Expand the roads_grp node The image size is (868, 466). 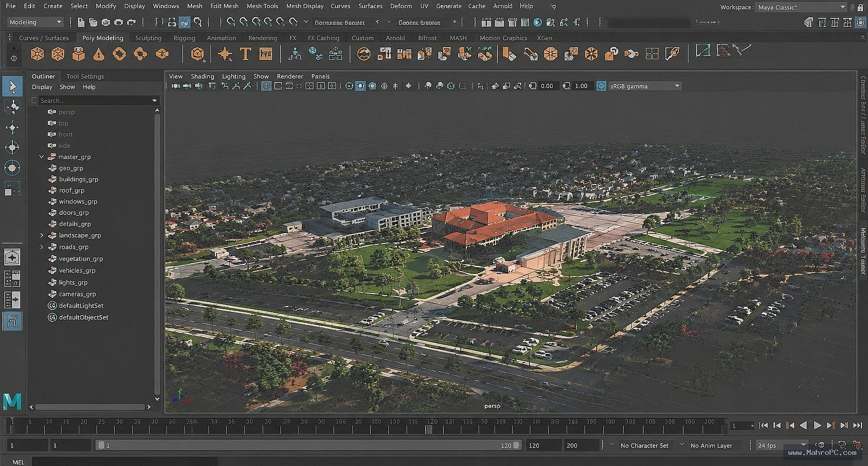click(42, 247)
